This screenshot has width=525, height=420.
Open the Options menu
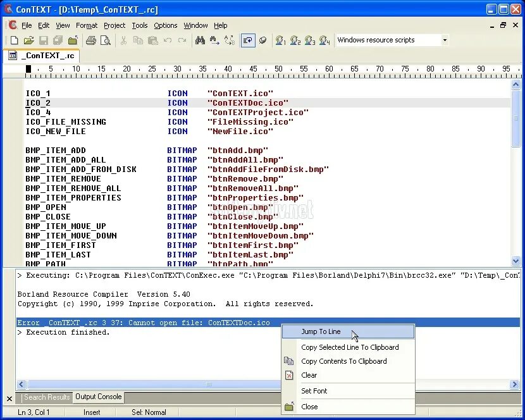(165, 25)
